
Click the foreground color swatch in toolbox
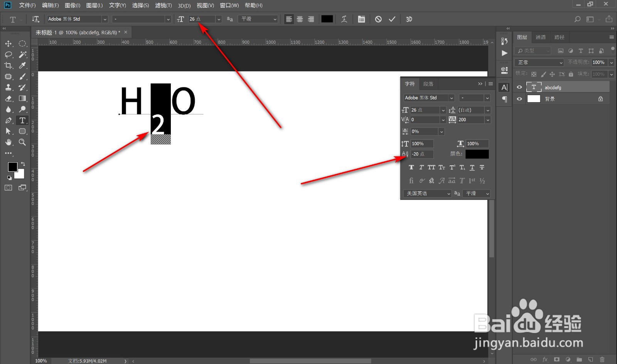[x=12, y=167]
